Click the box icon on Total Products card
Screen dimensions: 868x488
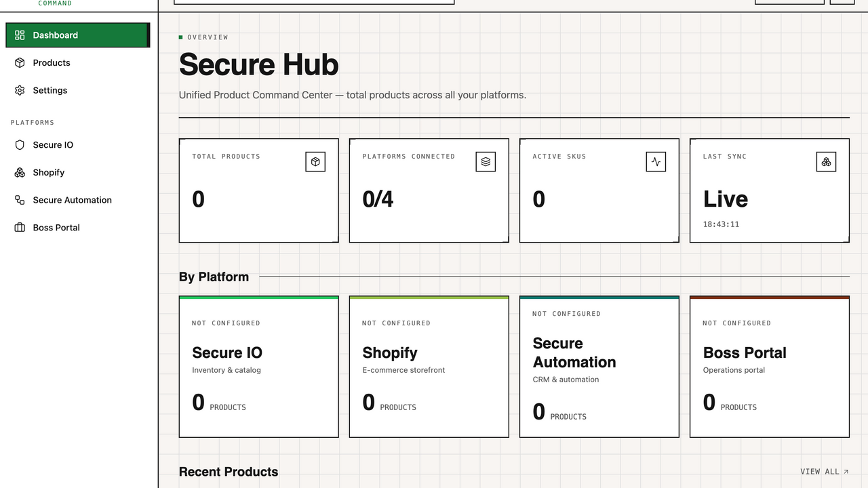[x=315, y=162]
